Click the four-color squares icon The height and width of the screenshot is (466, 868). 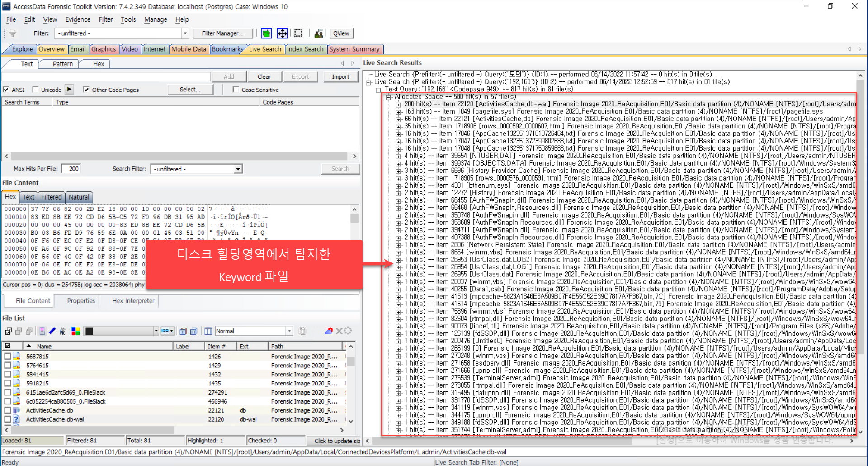coord(75,331)
